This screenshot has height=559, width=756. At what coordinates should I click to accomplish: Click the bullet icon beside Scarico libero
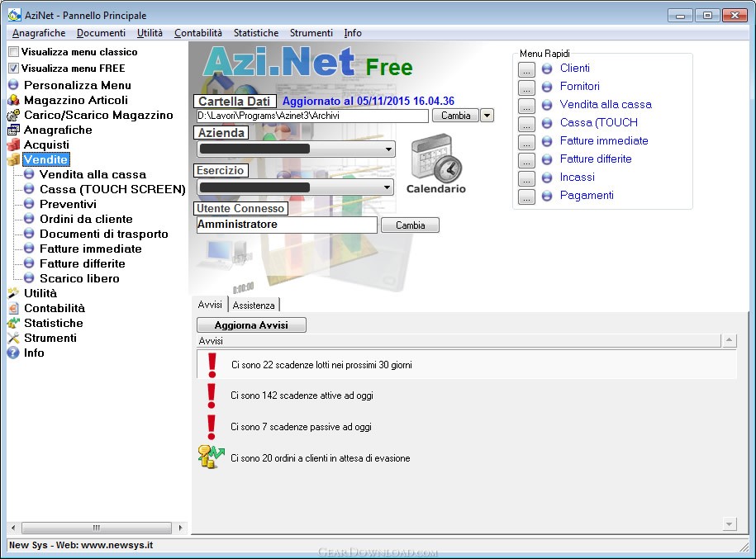pos(30,278)
